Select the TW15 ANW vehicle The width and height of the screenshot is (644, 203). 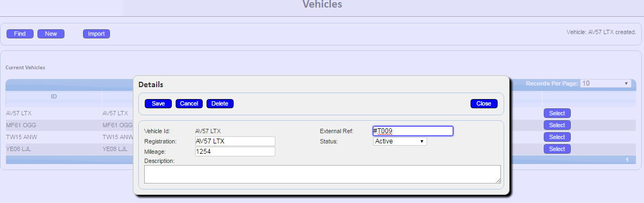[x=557, y=137]
